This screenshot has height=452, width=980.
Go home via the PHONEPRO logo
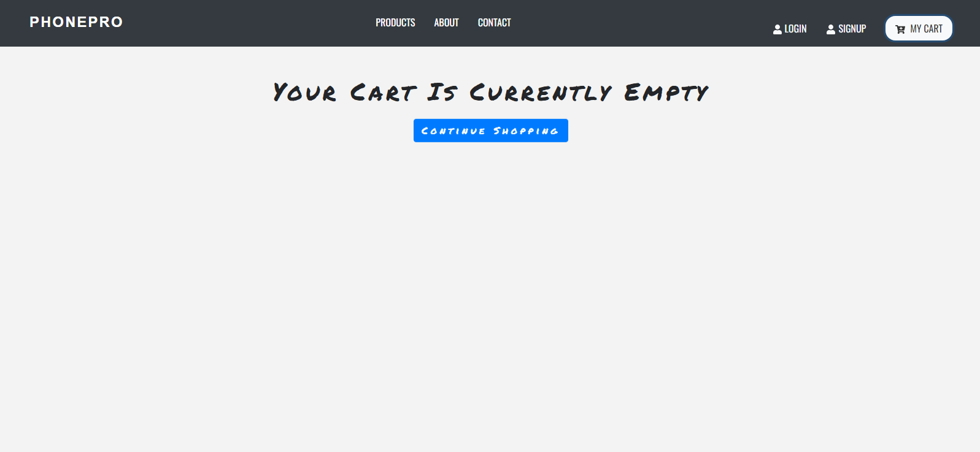coord(76,22)
